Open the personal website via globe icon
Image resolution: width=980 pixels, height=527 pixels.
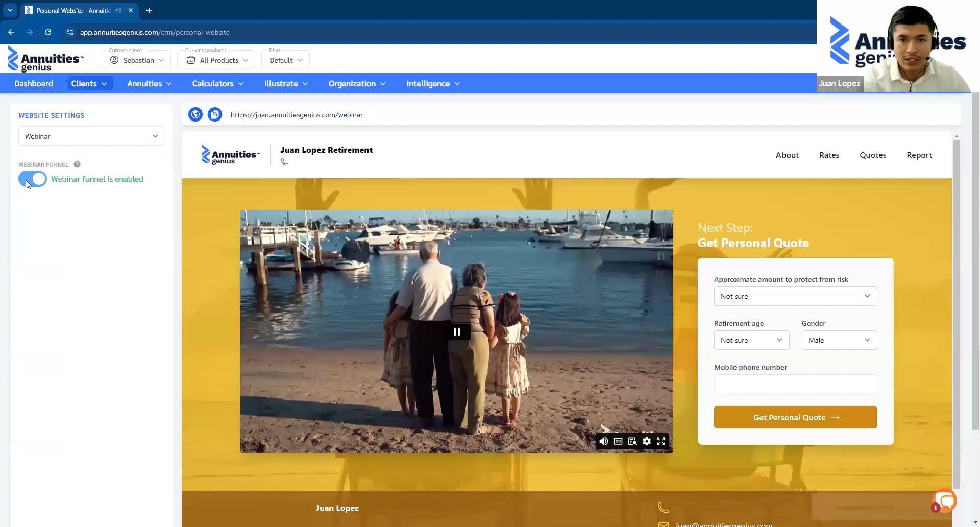tap(195, 114)
